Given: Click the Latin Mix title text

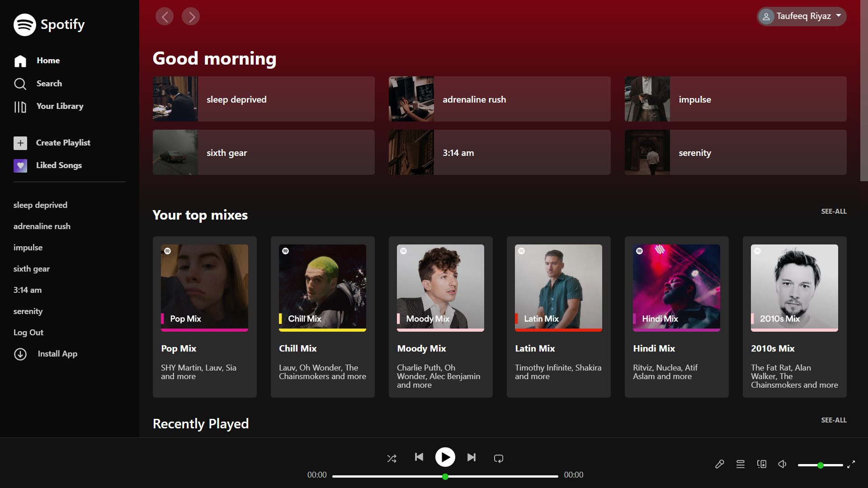Looking at the screenshot, I should [535, 348].
